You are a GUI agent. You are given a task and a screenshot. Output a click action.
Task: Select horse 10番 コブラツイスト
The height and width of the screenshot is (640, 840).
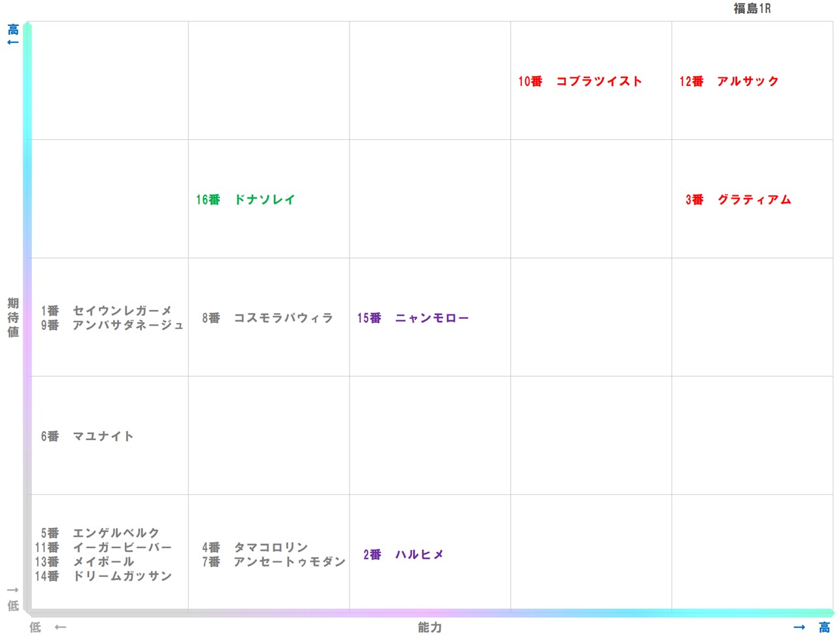point(578,81)
